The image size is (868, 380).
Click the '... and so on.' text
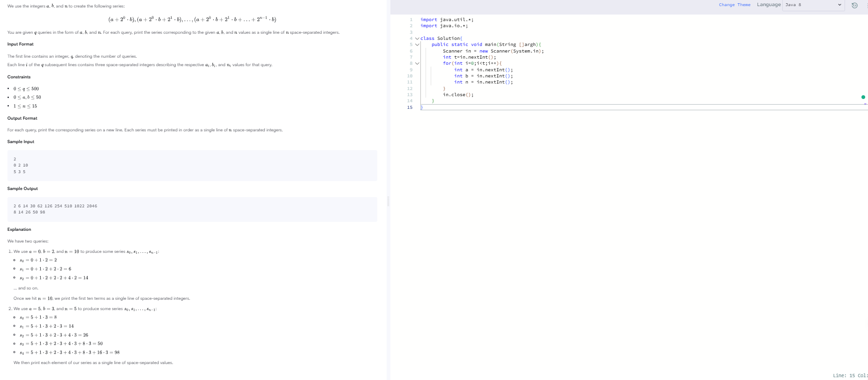26,288
